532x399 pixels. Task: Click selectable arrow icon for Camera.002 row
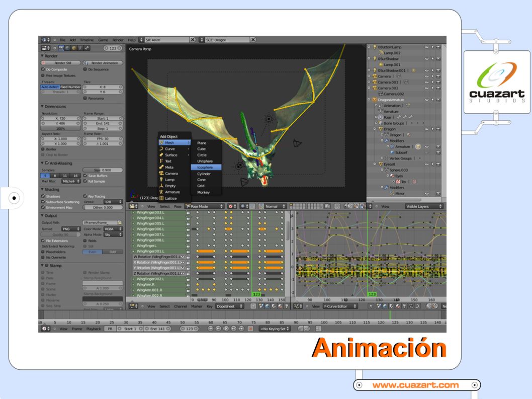[x=432, y=88]
